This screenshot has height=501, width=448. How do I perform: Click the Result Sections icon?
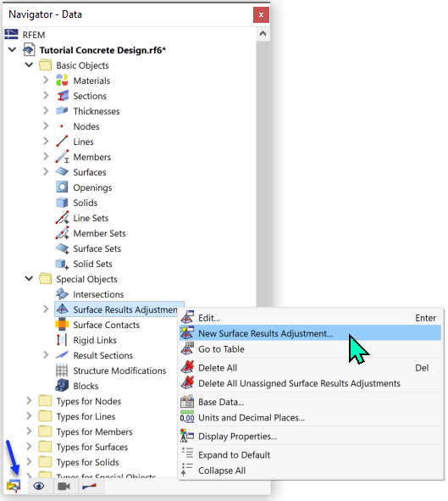click(x=62, y=355)
